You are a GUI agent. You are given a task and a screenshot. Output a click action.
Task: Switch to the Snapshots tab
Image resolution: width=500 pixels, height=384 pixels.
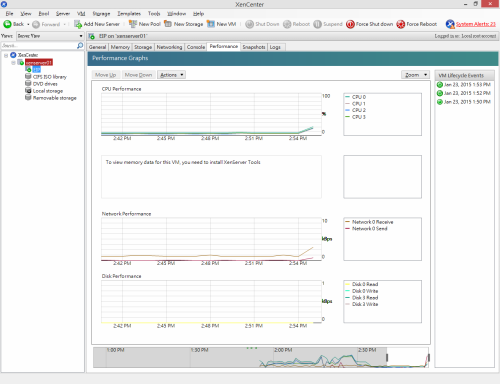tap(254, 47)
